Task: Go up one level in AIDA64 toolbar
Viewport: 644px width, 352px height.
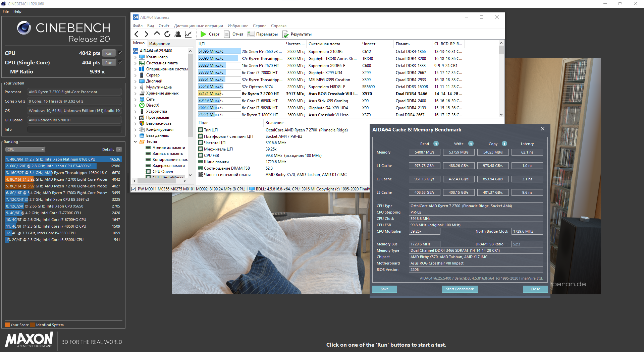Action: tap(157, 34)
